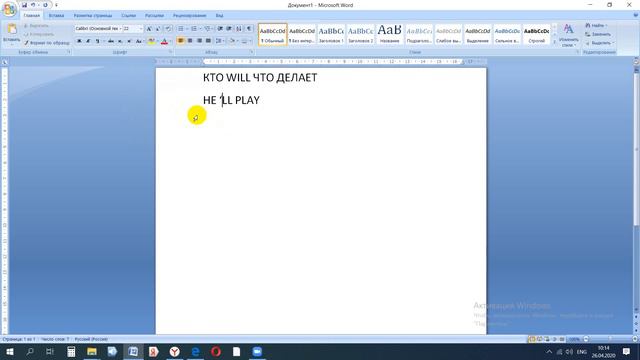Switch to the Вставка tab
The height and width of the screenshot is (360, 640).
[x=56, y=16]
